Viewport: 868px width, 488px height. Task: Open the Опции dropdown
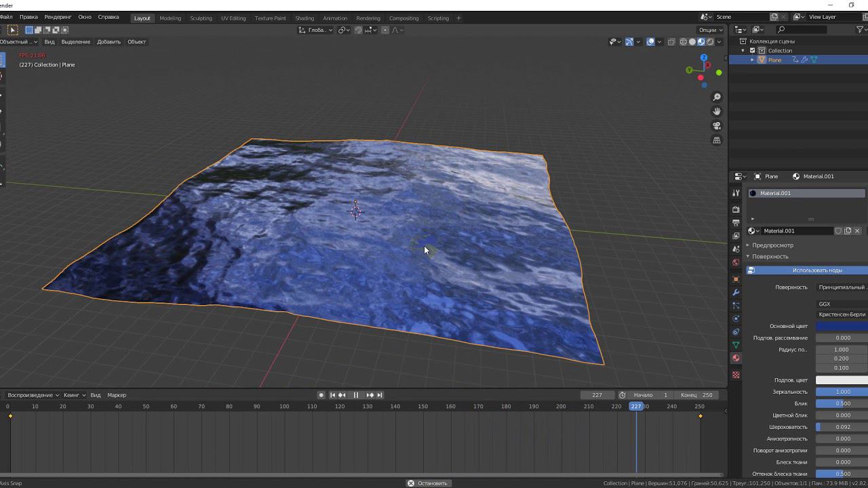point(710,30)
